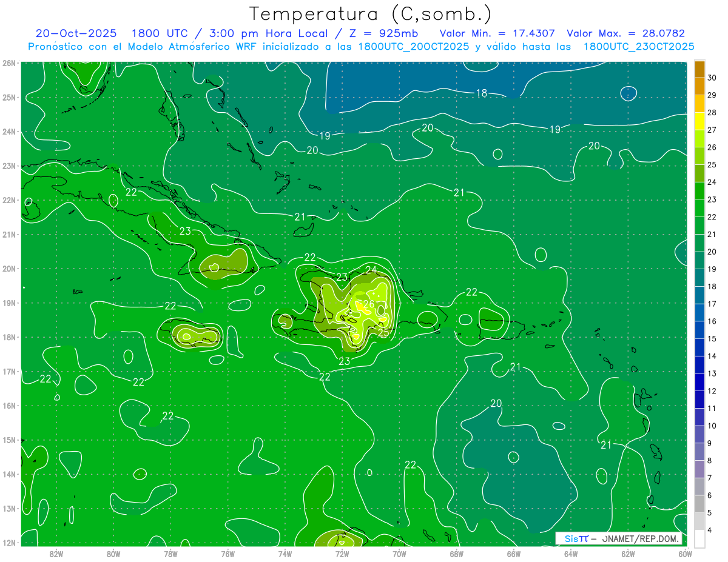This screenshot has width=728, height=562.
Task: Click the 'Valor Max. = 28.0782' value
Action: [x=625, y=33]
